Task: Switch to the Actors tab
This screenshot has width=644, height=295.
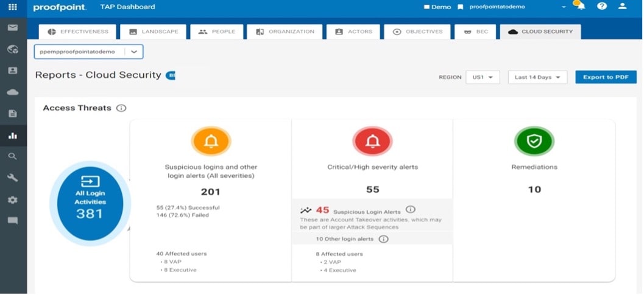Action: tap(353, 32)
